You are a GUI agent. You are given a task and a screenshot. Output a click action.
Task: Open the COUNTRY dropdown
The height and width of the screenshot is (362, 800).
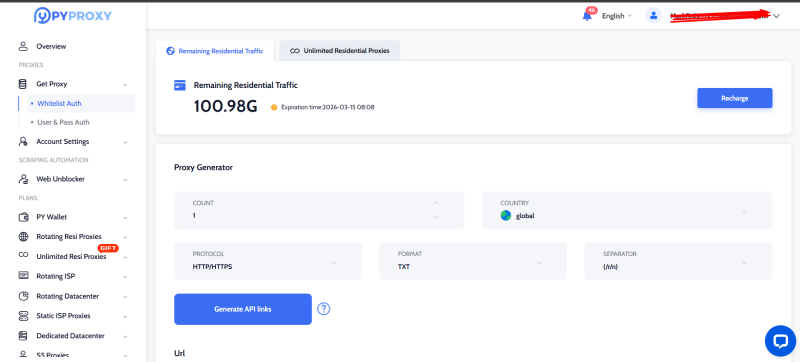pyautogui.click(x=627, y=210)
